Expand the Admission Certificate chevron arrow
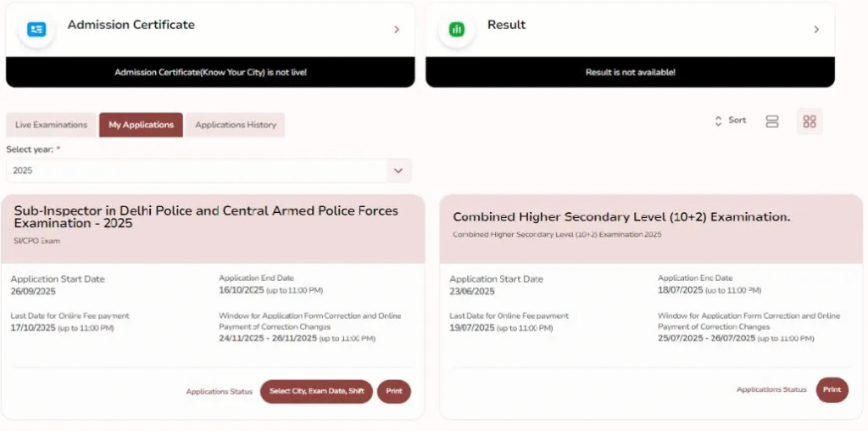Screen dimensions: 868x431 pyautogui.click(x=397, y=30)
